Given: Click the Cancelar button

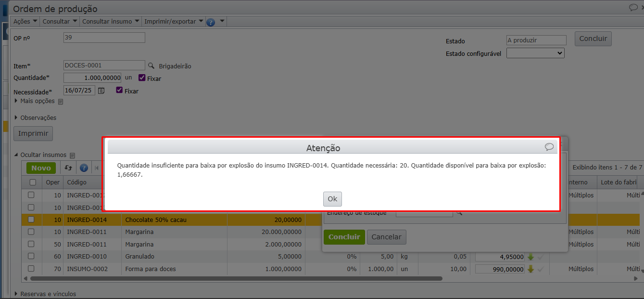Looking at the screenshot, I should coord(387,237).
